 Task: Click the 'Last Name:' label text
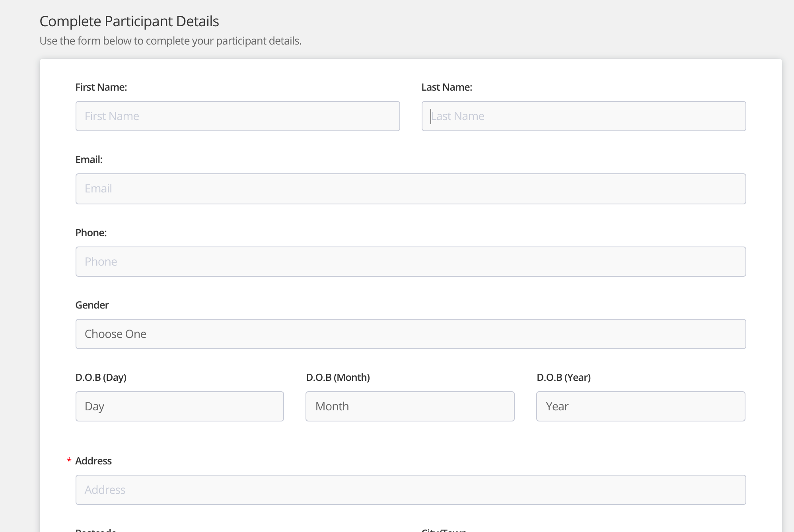446,87
